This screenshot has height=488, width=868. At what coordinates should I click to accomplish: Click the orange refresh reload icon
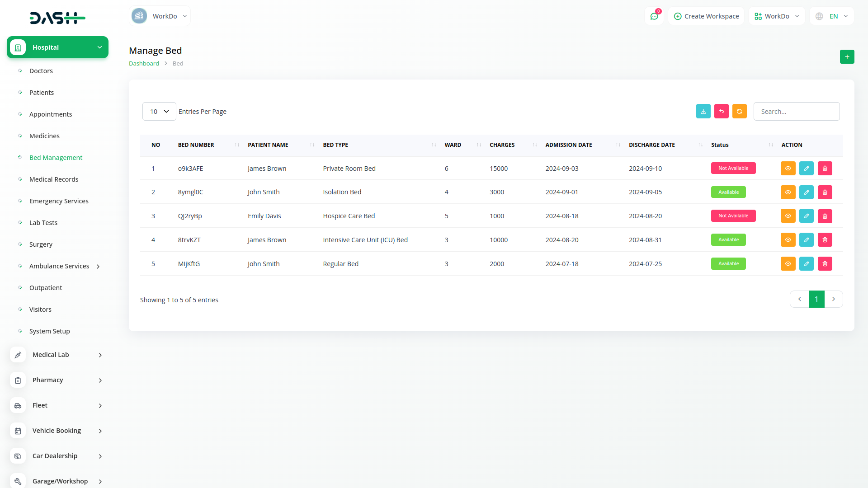point(739,111)
